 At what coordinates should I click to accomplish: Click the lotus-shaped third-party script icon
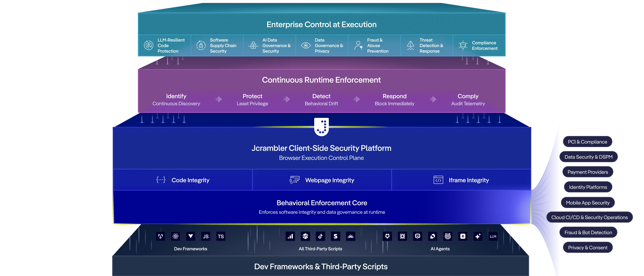(351, 236)
